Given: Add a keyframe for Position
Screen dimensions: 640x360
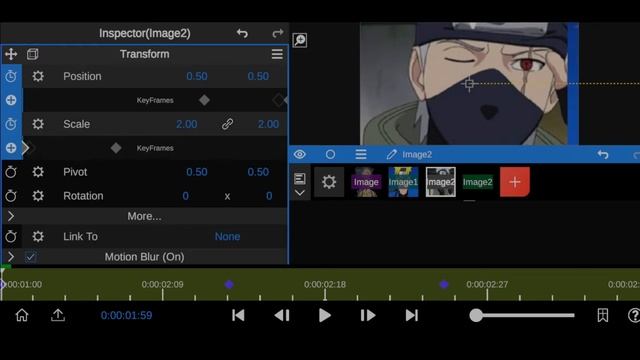Looking at the screenshot, I should click(11, 100).
